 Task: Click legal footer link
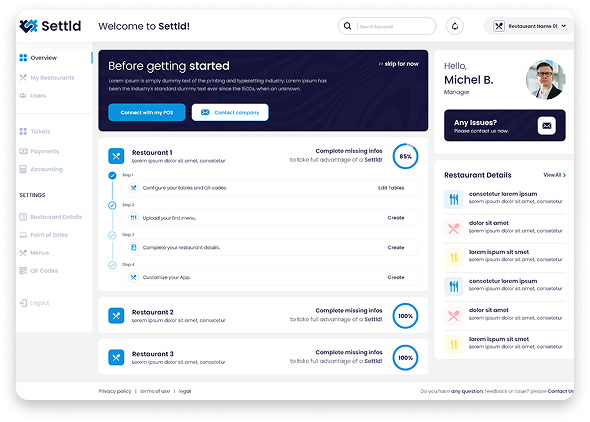pyautogui.click(x=185, y=391)
